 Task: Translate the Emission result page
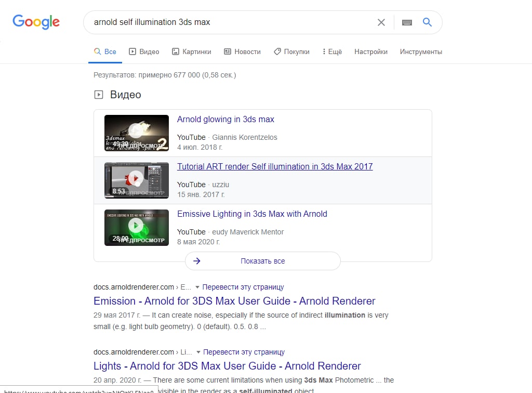[243, 287]
